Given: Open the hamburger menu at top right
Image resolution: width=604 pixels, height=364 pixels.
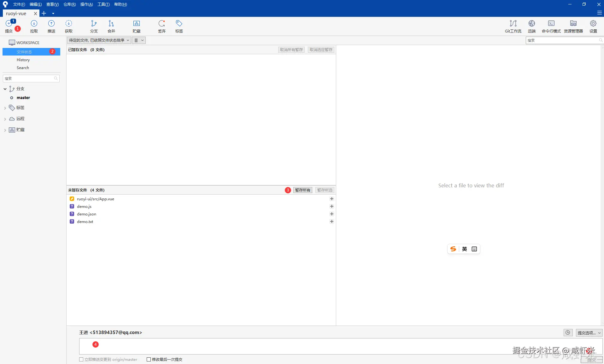Looking at the screenshot, I should pyautogui.click(x=599, y=13).
